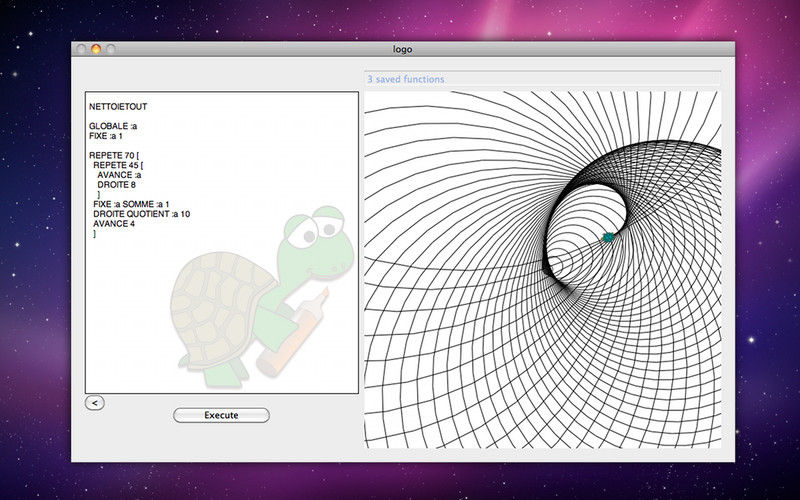Image resolution: width=800 pixels, height=500 pixels.
Task: Click the teal turtle cursor in drawing canvas
Action: coord(608,237)
